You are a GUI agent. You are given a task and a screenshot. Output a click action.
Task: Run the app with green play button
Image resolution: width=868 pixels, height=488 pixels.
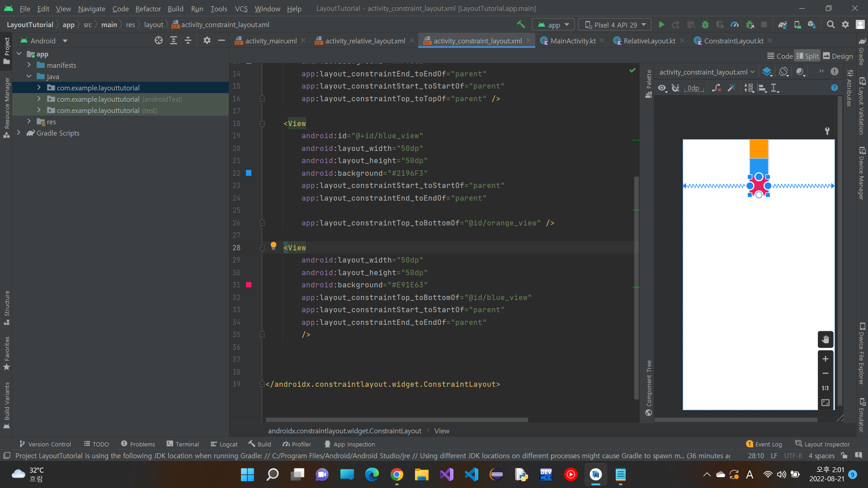click(x=661, y=25)
